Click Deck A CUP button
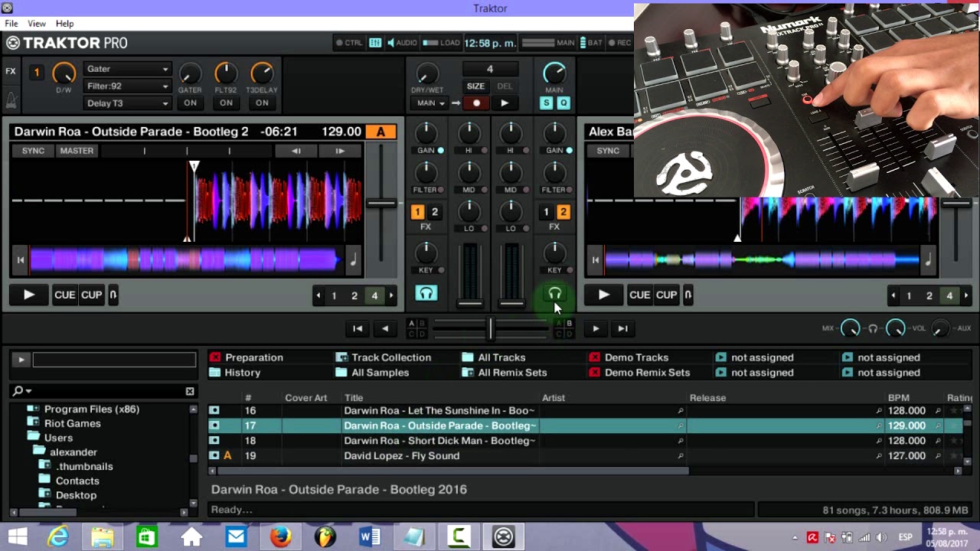Viewport: 980px width, 551px height. pos(92,295)
